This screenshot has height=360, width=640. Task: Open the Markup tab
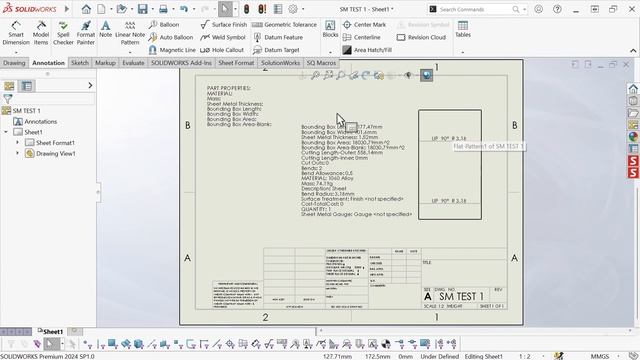[105, 63]
